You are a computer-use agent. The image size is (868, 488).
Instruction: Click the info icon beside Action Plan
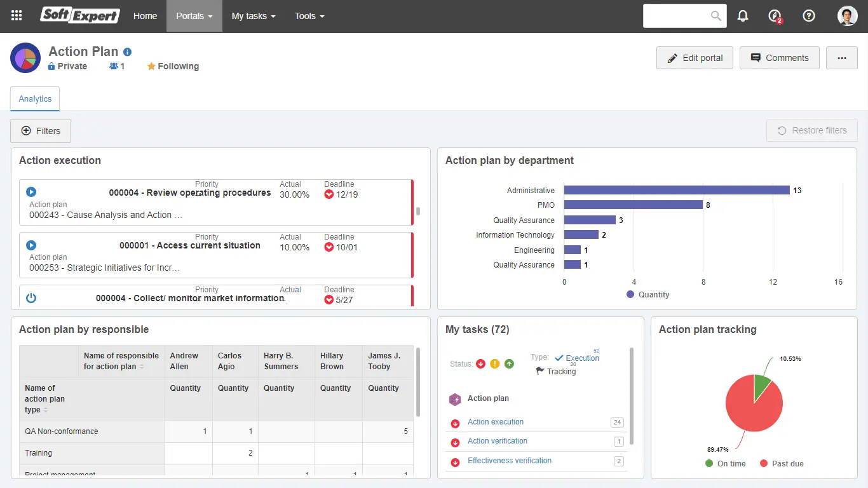(x=128, y=52)
